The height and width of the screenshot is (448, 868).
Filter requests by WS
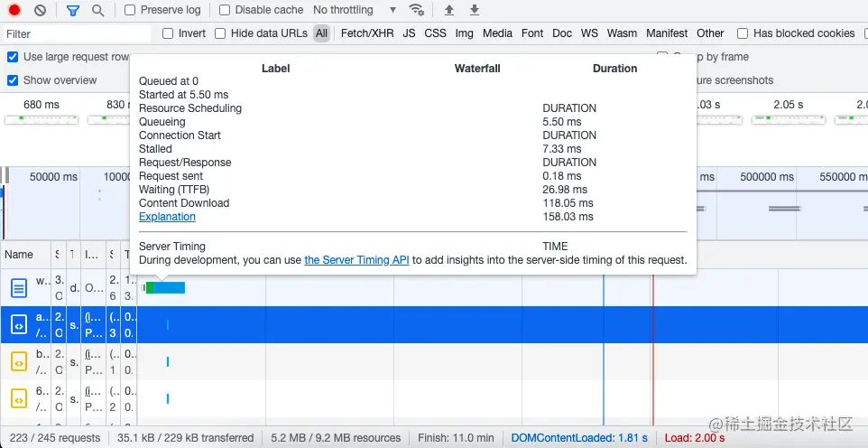(589, 33)
